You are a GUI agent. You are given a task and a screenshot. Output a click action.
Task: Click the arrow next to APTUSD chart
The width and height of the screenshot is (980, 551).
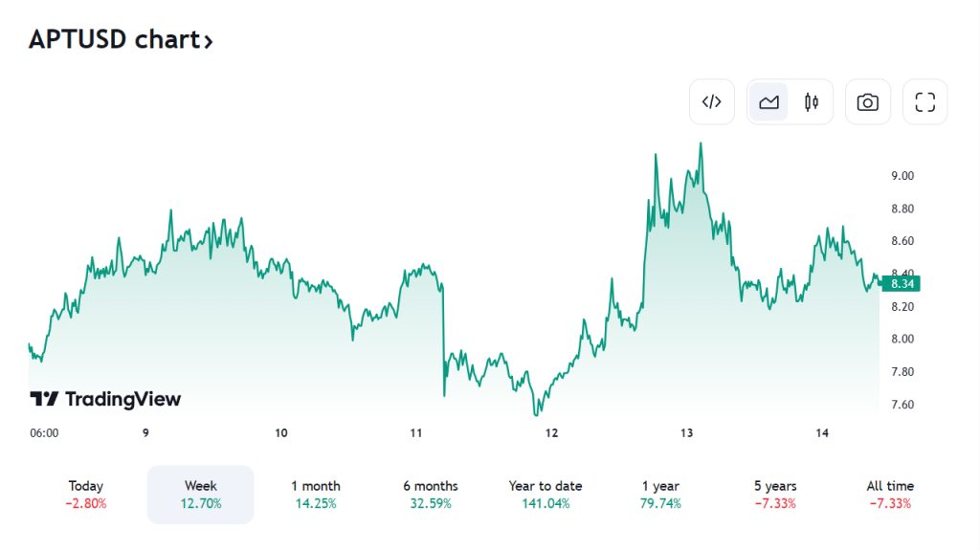[208, 41]
